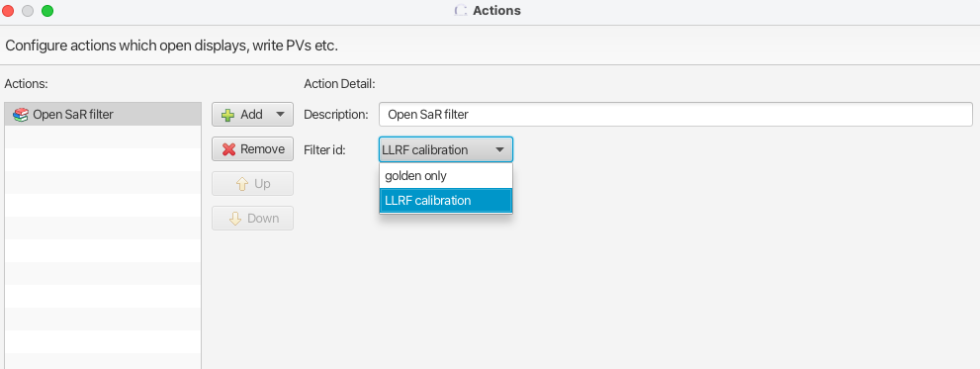Move the action Up
The width and height of the screenshot is (980, 369).
252,184
